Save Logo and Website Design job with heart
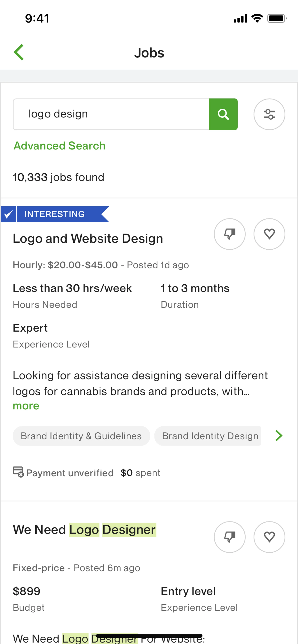 pyautogui.click(x=269, y=234)
